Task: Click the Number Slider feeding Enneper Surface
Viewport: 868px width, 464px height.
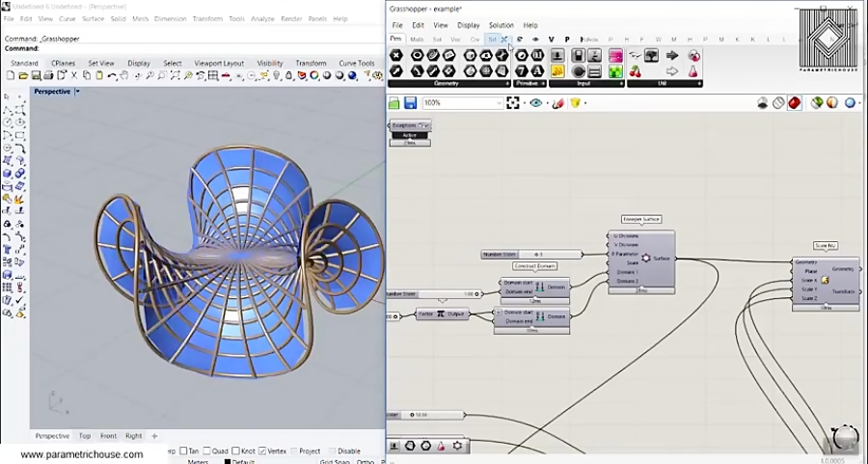Action: pyautogui.click(x=531, y=254)
